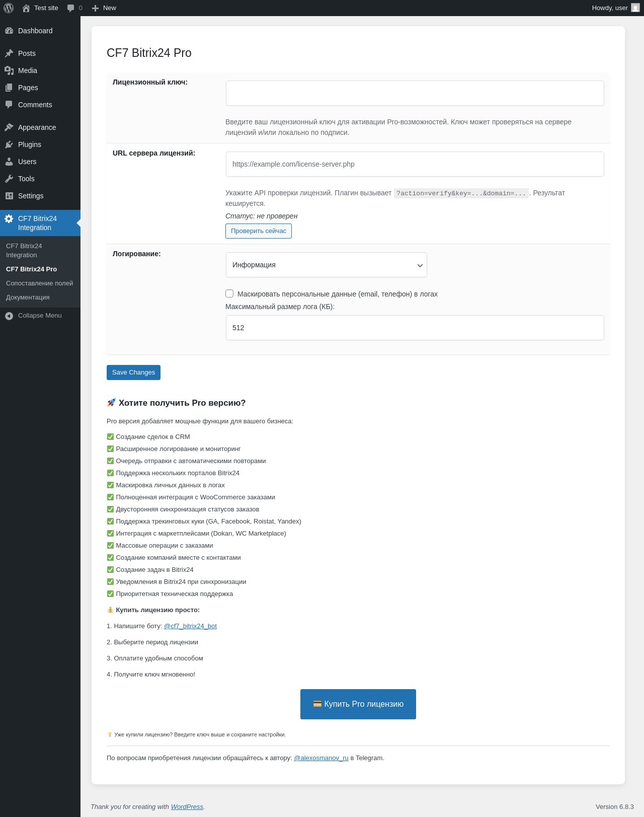Open the Appearance menu item
Image resolution: width=644 pixels, height=817 pixels.
coord(40,127)
